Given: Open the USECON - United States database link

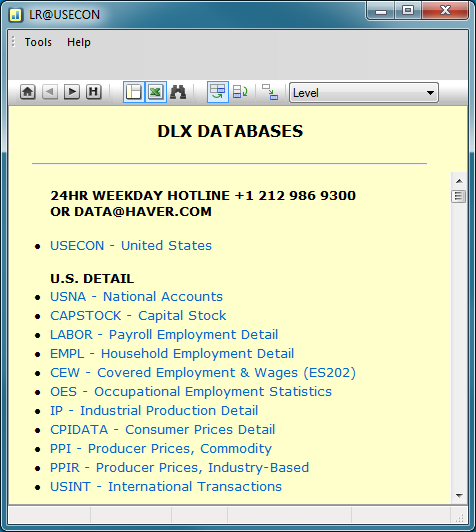Looking at the screenshot, I should [131, 245].
